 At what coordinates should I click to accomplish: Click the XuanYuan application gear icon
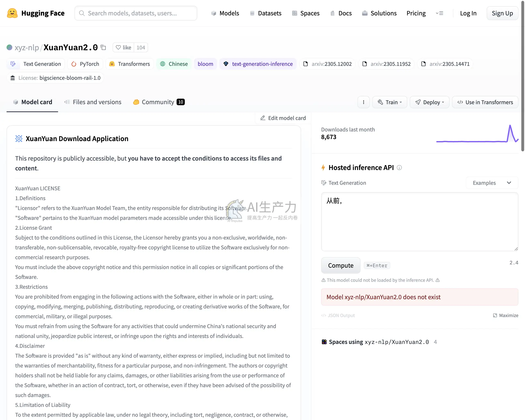click(x=19, y=139)
